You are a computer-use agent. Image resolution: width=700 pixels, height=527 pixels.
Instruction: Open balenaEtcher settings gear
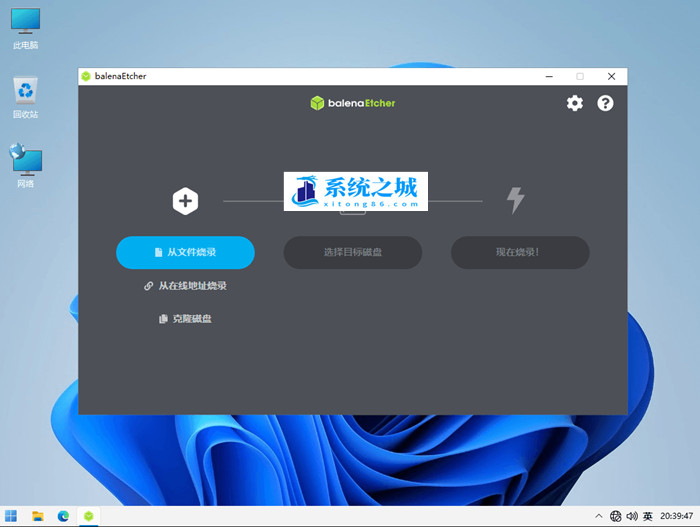[575, 103]
